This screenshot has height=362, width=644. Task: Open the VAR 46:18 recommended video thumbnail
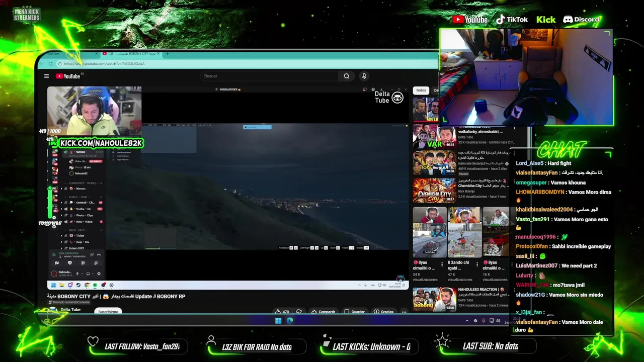[x=434, y=136]
